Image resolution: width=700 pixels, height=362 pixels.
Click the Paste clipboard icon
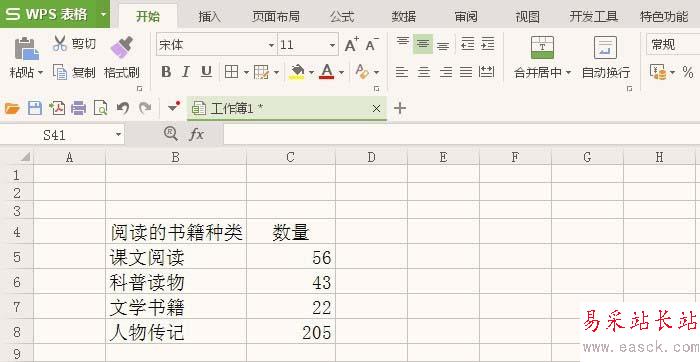coord(26,49)
